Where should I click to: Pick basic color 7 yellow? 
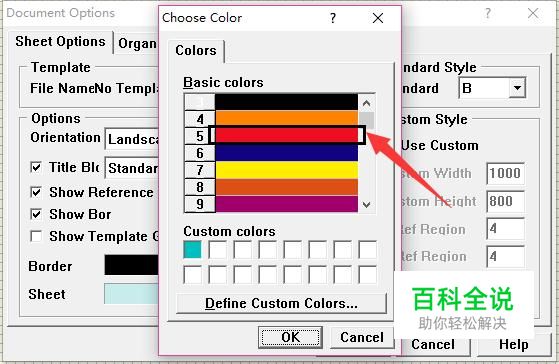tap(286, 170)
